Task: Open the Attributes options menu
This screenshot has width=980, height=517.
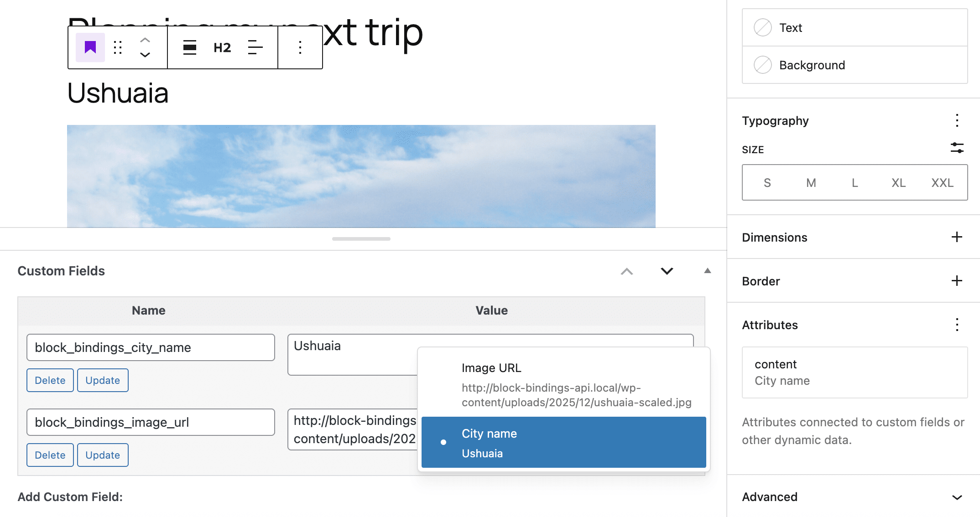Action: [x=957, y=325]
